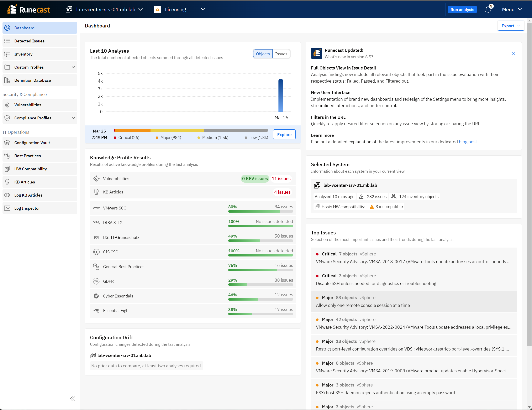Open the Menu dropdown
Viewport: 532px width, 410px height.
[512, 10]
